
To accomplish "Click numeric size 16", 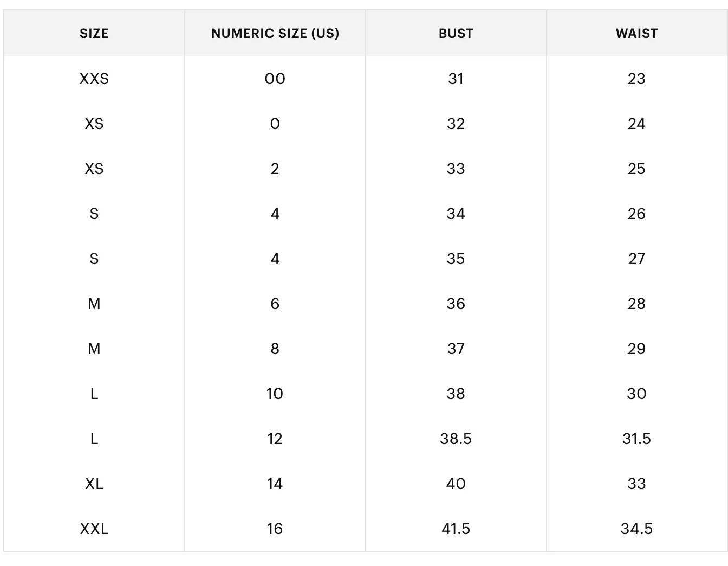I will click(275, 529).
